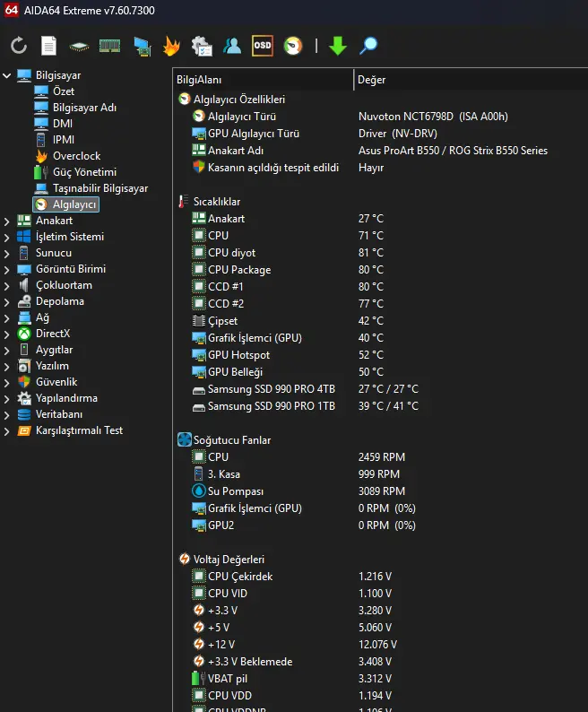Click the AIDA64 app icon in title bar
This screenshot has height=712, width=588.
(x=11, y=10)
